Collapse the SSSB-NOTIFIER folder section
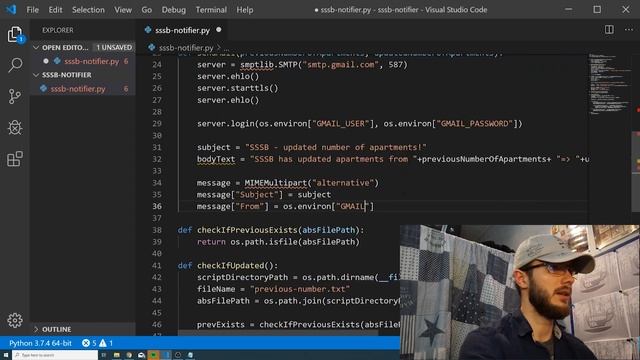 [x=36, y=75]
